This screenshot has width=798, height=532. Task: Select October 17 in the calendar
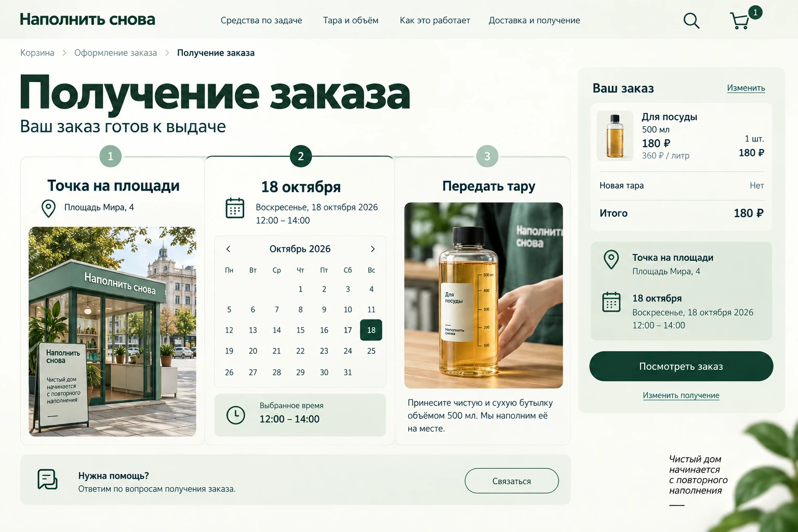coord(348,330)
